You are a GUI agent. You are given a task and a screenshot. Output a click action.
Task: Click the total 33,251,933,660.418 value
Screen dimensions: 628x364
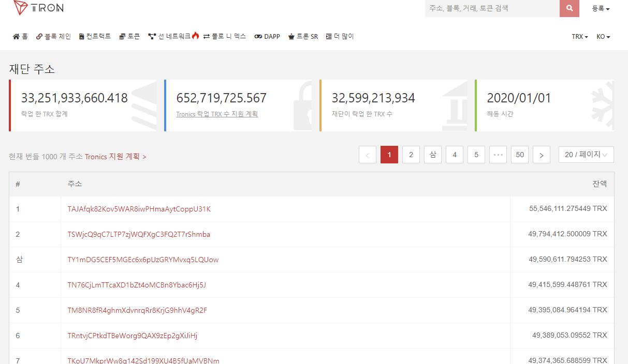75,98
